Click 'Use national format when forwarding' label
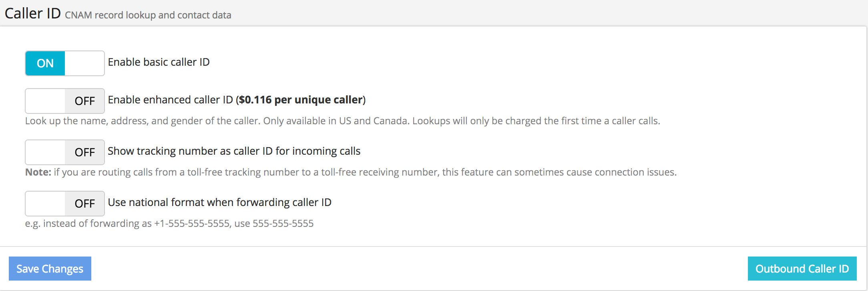Image resolution: width=868 pixels, height=291 pixels. (x=219, y=202)
